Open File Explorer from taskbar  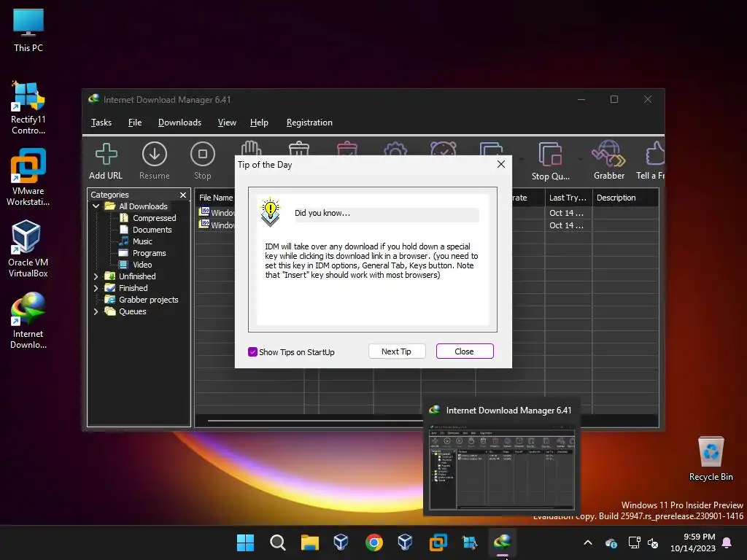309,542
